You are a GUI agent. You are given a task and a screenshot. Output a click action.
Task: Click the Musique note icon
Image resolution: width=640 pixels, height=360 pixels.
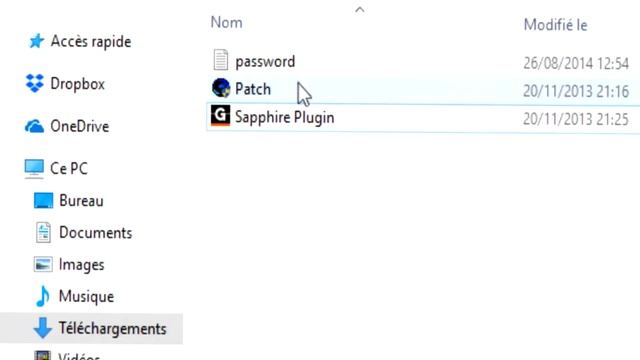[42, 296]
